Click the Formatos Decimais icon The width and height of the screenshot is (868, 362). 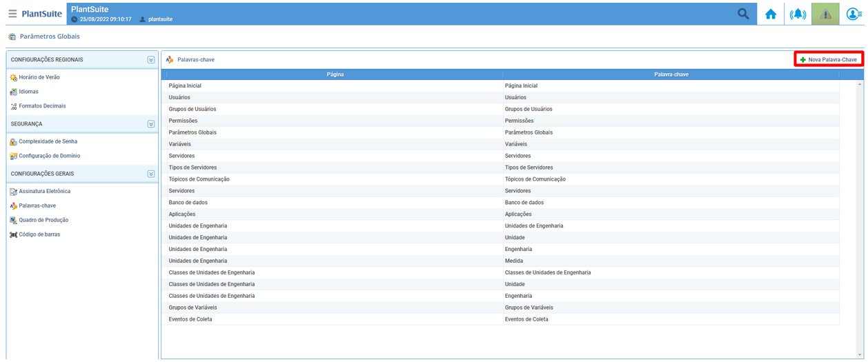pyautogui.click(x=14, y=106)
